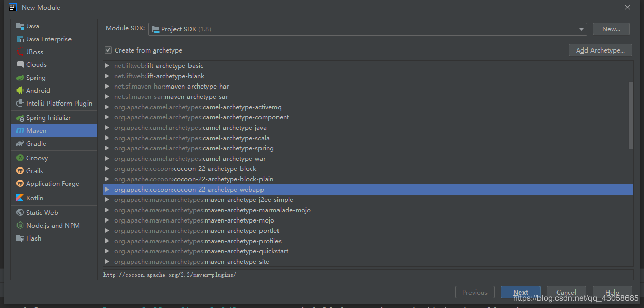Select Gradle module type
Image resolution: width=644 pixels, height=308 pixels.
(54, 144)
